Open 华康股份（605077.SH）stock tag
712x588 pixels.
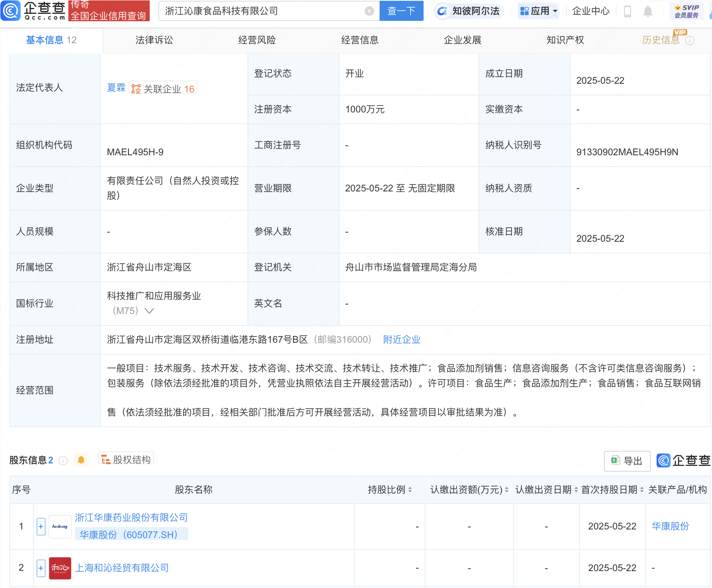(131, 535)
